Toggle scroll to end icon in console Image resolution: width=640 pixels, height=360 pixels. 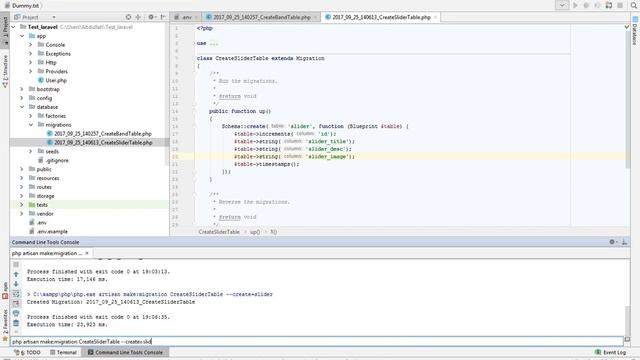point(16,303)
